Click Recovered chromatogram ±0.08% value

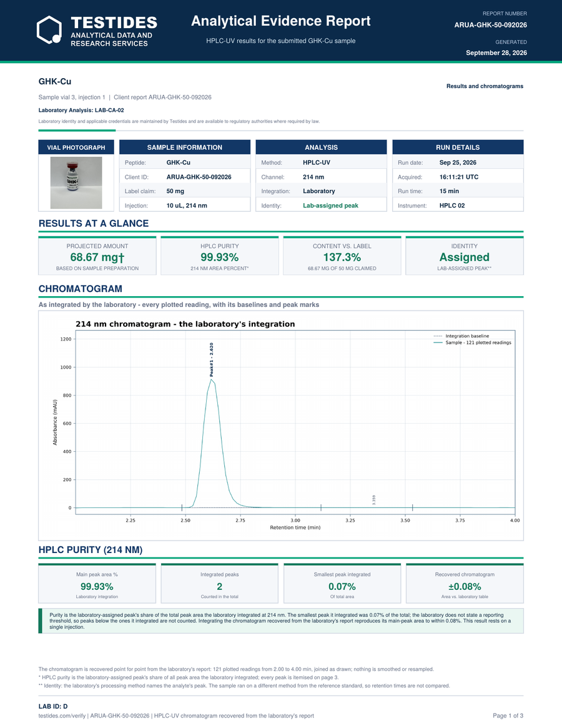tap(465, 586)
